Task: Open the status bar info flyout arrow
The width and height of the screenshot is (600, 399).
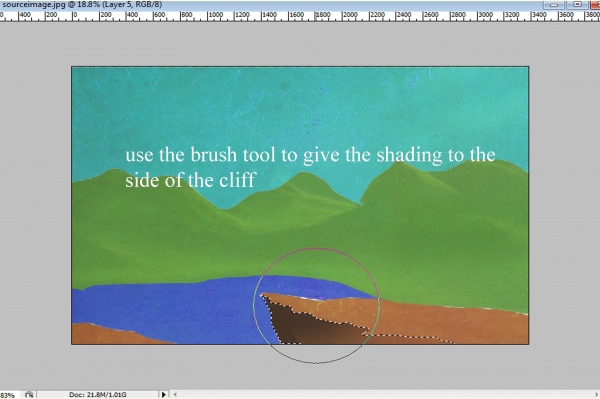Action: 163,394
